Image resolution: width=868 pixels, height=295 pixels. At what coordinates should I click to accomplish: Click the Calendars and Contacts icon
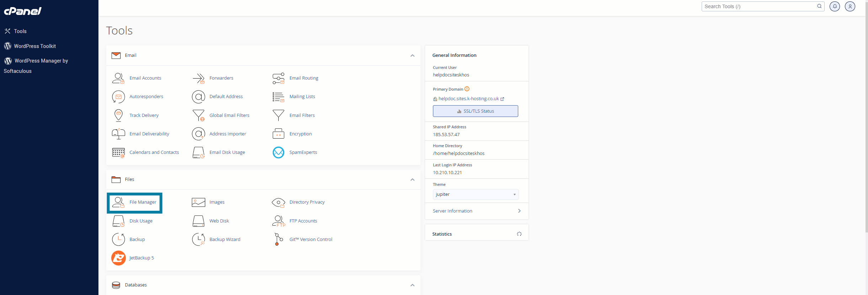[x=118, y=152]
